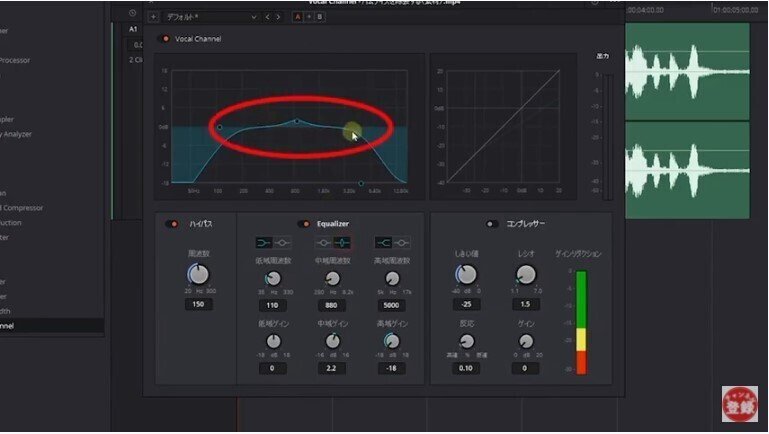Image resolution: width=769 pixels, height=434 pixels.
Task: Click the high band gain knob
Action: [x=392, y=341]
